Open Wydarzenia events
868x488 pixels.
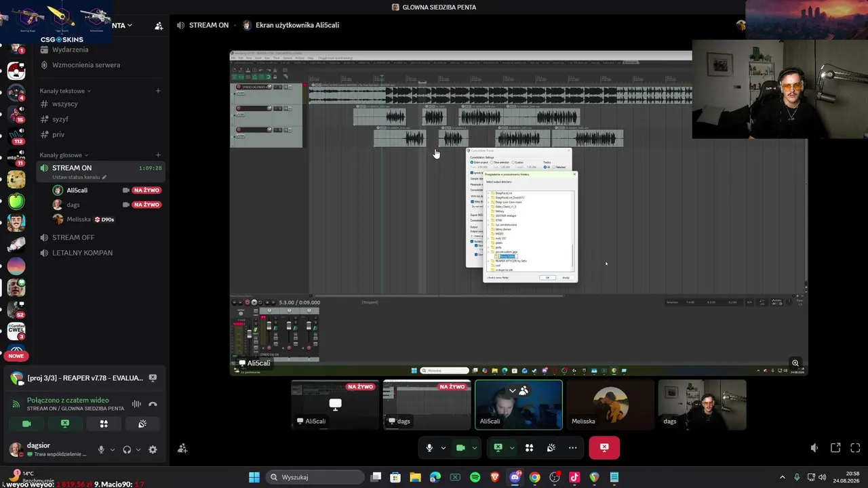(x=71, y=49)
